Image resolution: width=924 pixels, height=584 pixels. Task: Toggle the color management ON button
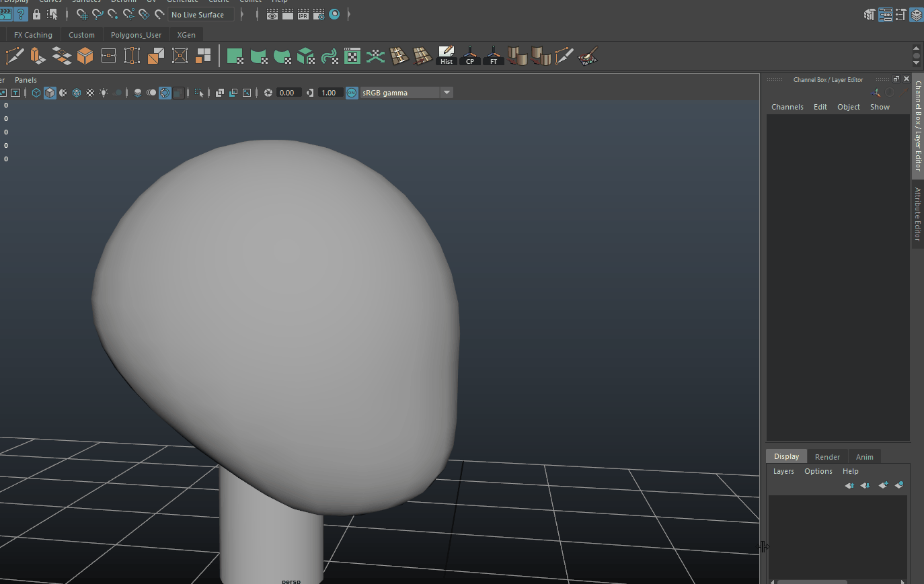[352, 93]
